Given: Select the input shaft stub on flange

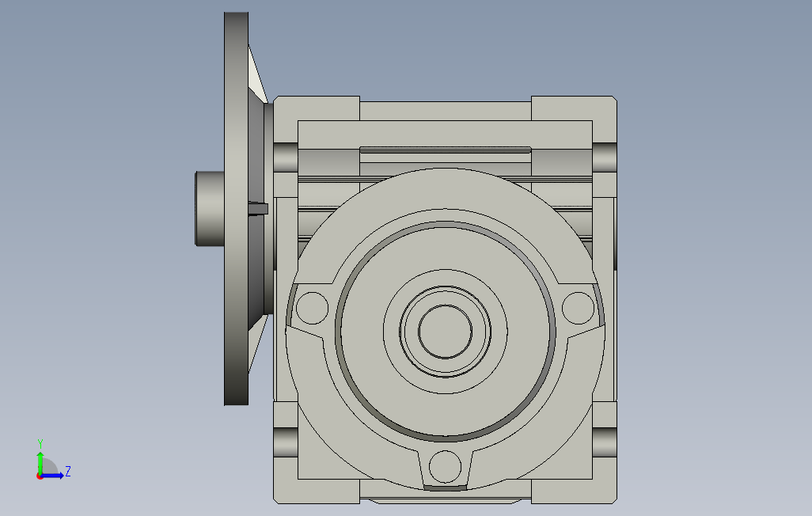Looking at the screenshot, I should point(210,209).
